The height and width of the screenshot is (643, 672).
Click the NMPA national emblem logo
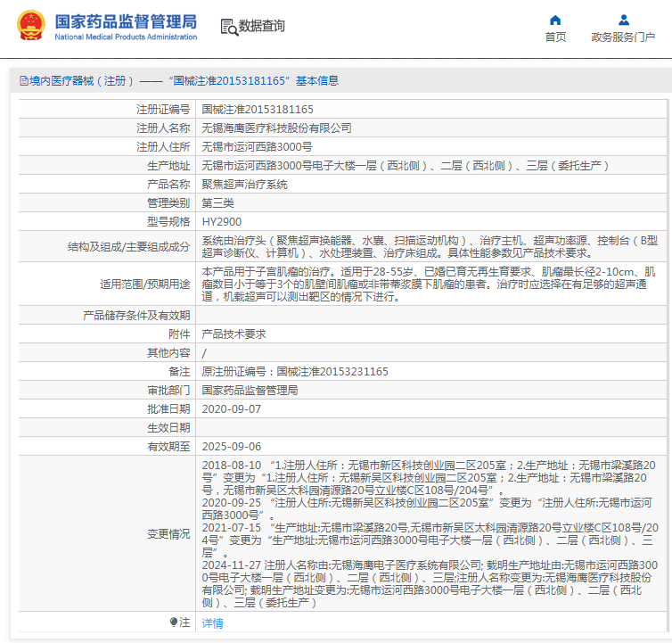coord(31,25)
